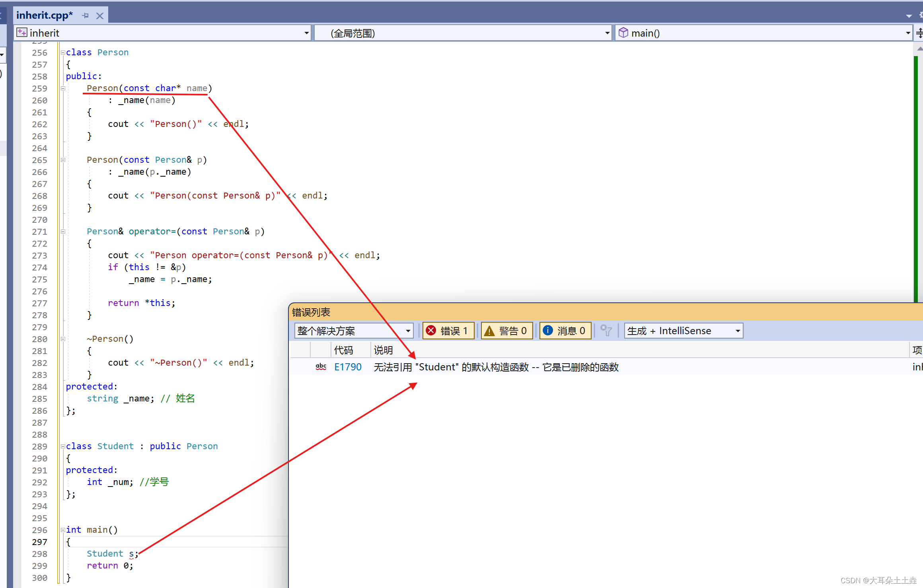923x588 pixels.
Task: Toggle the 错误 1 errors filter
Action: pyautogui.click(x=448, y=331)
